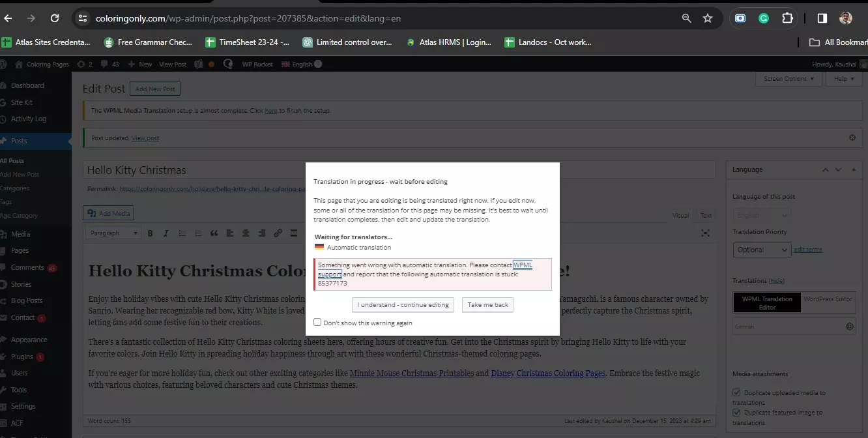Image resolution: width=868 pixels, height=438 pixels.
Task: Uncheck Duplicate featured image to translations
Action: (736, 413)
